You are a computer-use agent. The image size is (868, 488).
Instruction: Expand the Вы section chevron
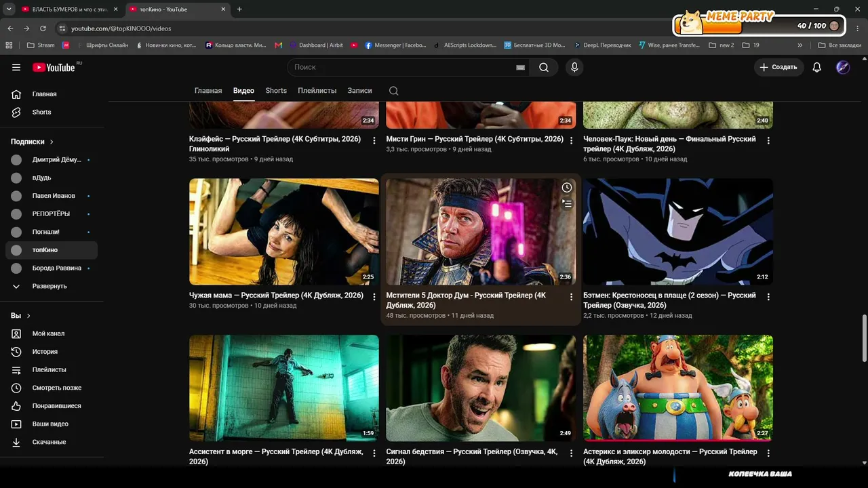(28, 316)
